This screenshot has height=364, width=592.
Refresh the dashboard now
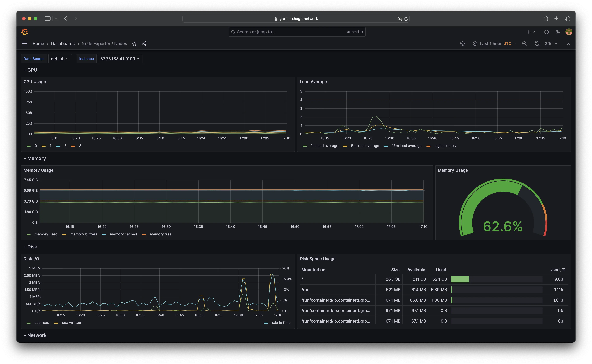pos(537,44)
